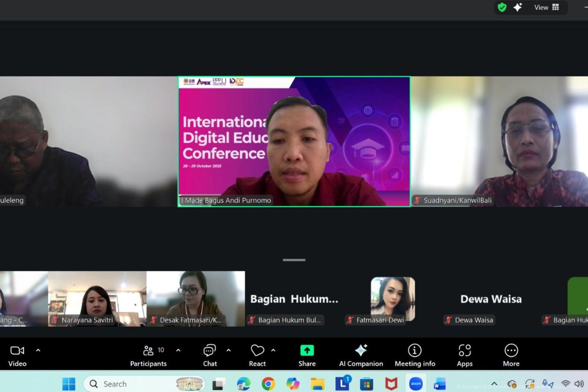Open the More options menu
Image resolution: width=588 pixels, height=392 pixels.
511,355
